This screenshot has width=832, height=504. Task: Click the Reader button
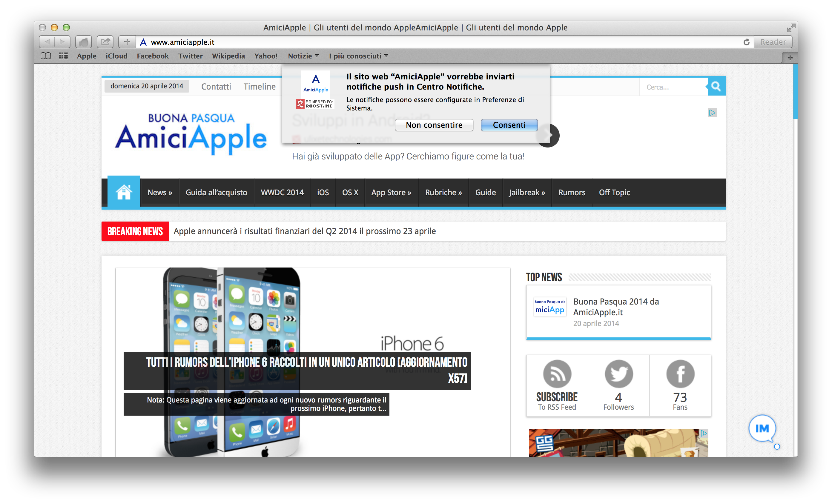(773, 42)
